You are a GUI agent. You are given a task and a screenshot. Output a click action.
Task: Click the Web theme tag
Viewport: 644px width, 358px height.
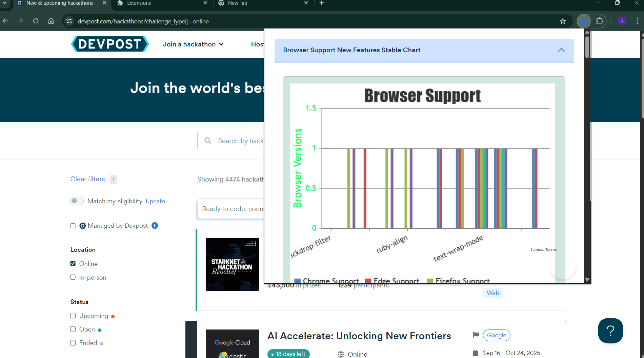[493, 293]
